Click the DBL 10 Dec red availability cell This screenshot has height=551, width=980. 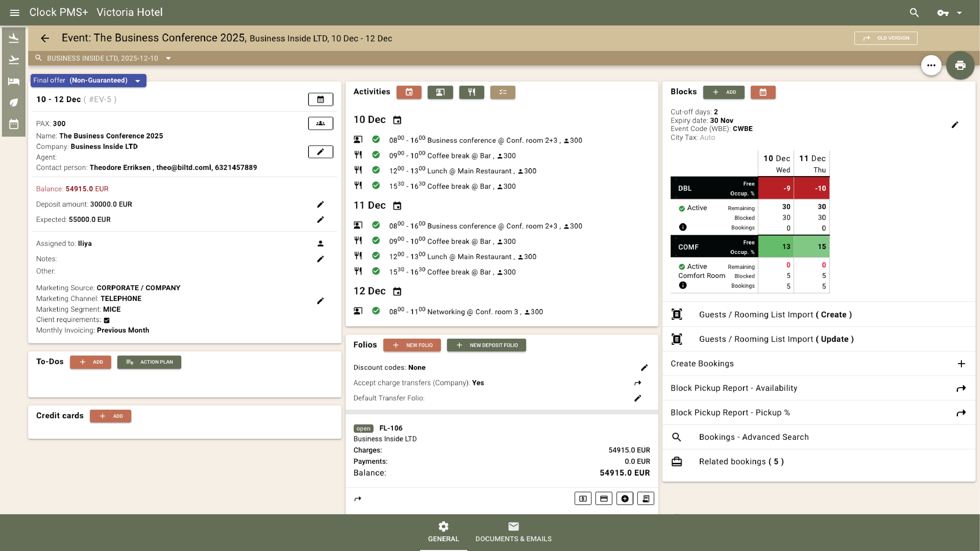776,188
